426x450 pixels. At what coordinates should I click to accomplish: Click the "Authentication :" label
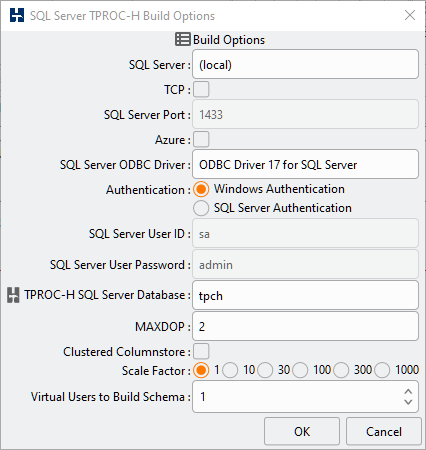point(148,190)
